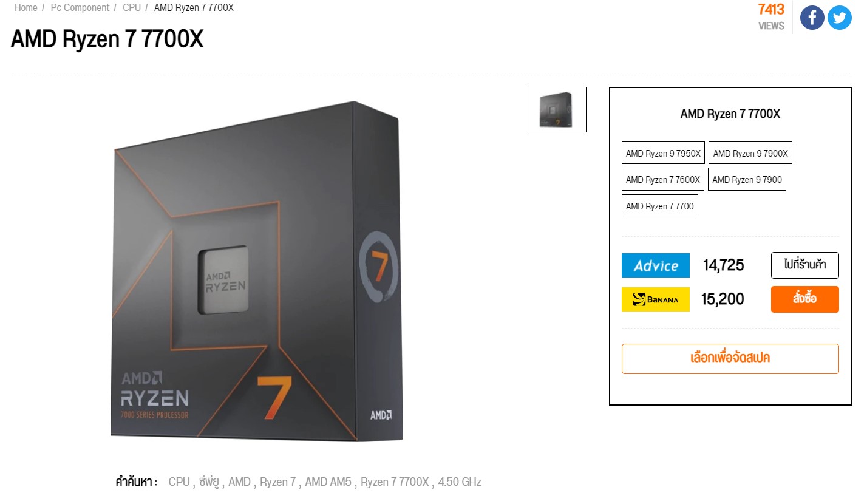
Task: Open the Home breadcrumb link
Action: click(x=26, y=8)
